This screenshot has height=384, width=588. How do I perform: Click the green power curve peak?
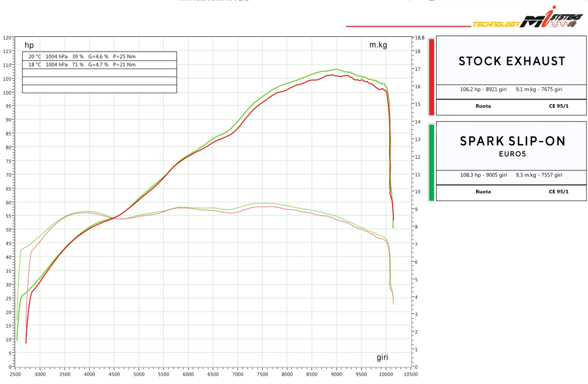coord(336,69)
